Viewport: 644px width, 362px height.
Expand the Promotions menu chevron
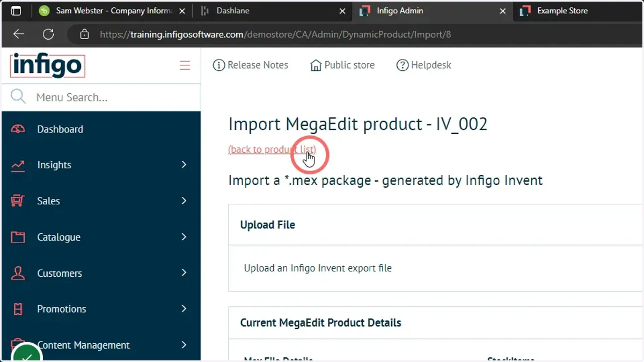184,308
